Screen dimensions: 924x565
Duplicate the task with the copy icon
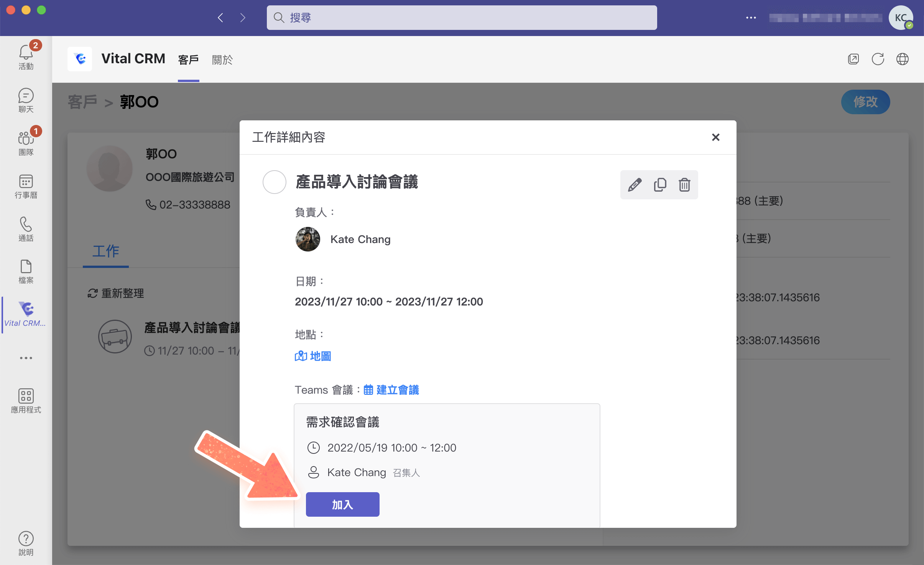click(x=659, y=185)
